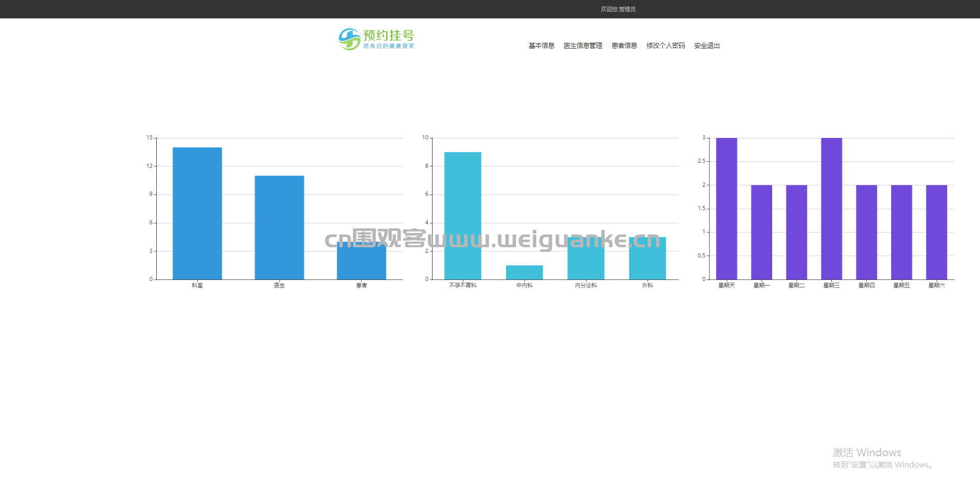The width and height of the screenshot is (980, 495).
Task: Click the 星期四 axis label
Action: click(867, 286)
